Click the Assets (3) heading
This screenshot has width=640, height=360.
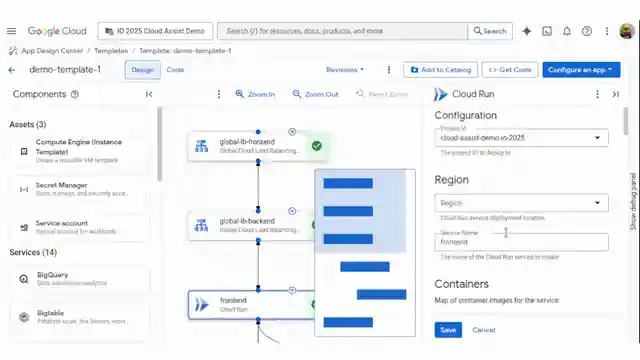click(x=28, y=124)
